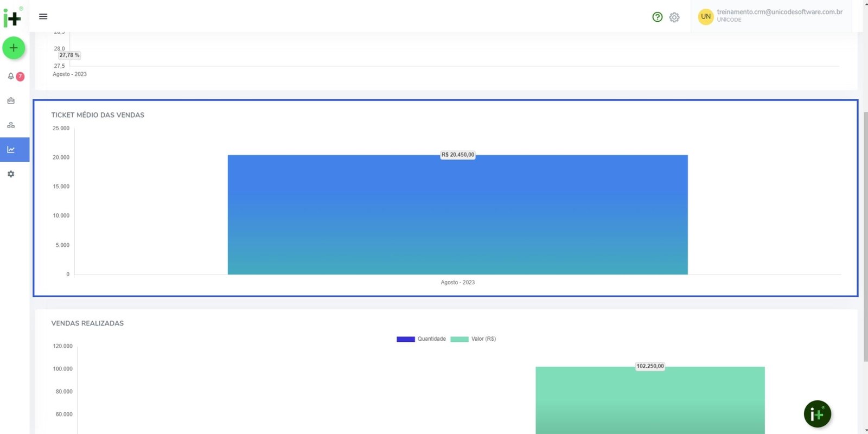Image resolution: width=868 pixels, height=434 pixels.
Task: Click the i+ logo in top-left corner
Action: [x=12, y=18]
